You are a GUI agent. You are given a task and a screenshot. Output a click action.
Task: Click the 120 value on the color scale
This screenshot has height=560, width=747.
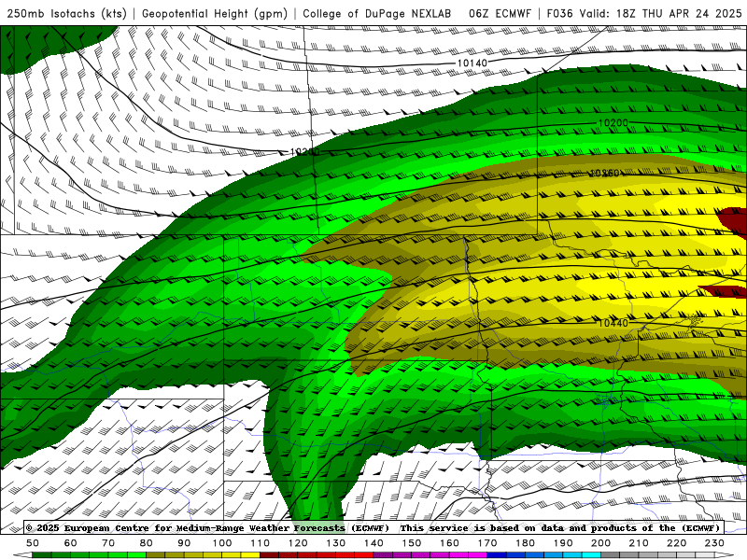298,543
